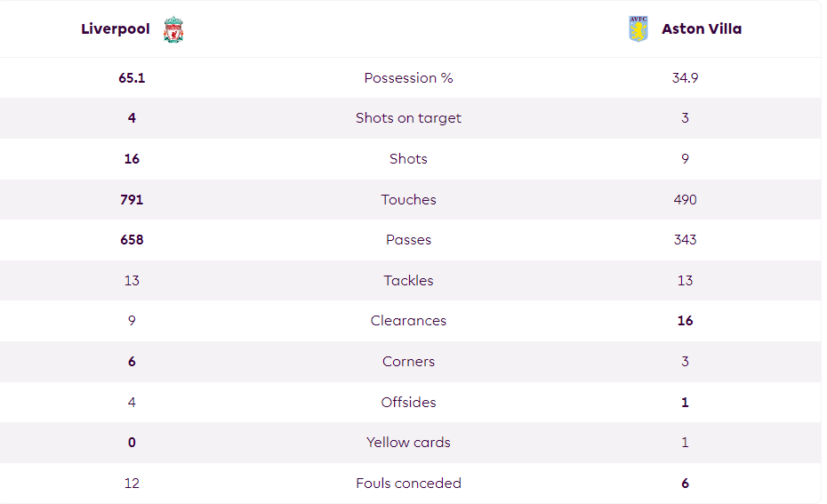Screen dimensions: 827x504
Task: Select the Corners stat label
Action: click(x=408, y=362)
